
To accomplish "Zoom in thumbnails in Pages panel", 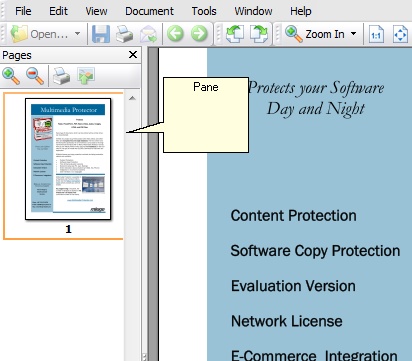I will 11,76.
